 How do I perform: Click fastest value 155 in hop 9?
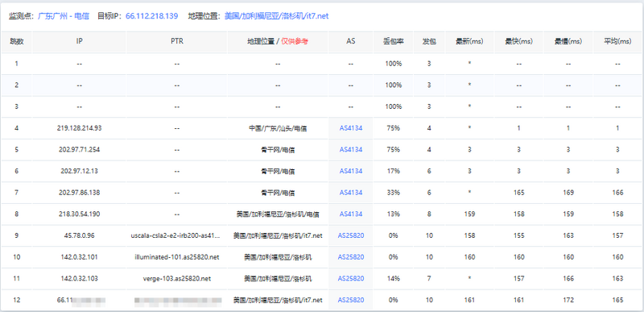[x=518, y=235]
